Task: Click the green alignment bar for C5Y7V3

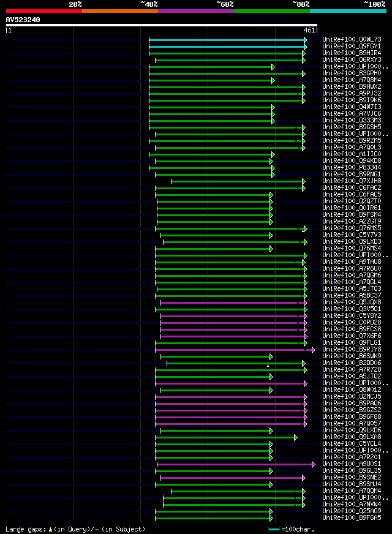Action: tap(216, 236)
